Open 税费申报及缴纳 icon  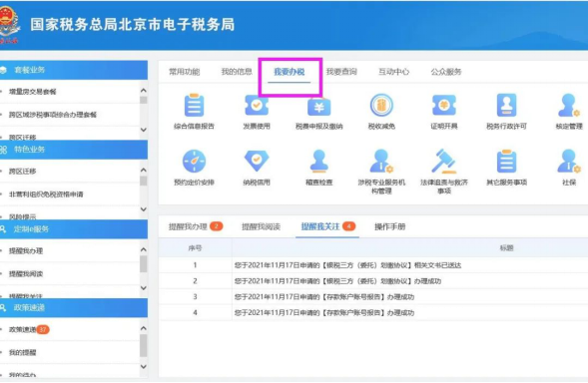pyautogui.click(x=319, y=107)
